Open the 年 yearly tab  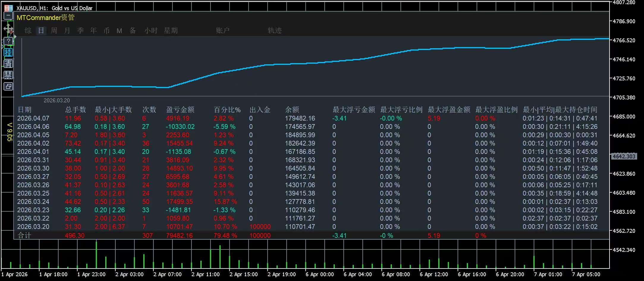click(93, 30)
